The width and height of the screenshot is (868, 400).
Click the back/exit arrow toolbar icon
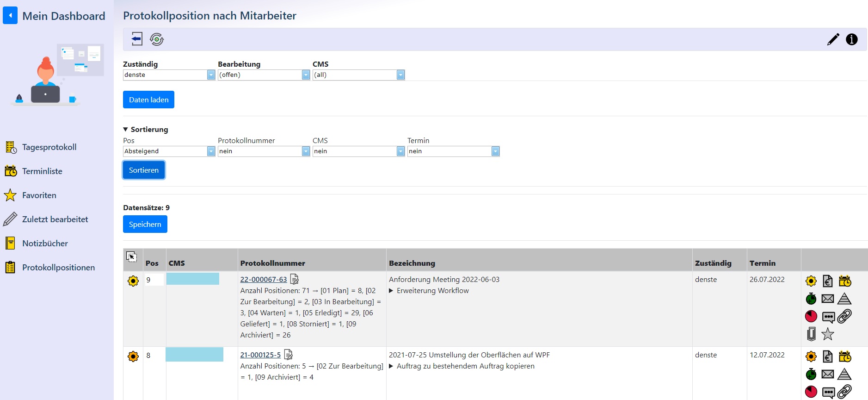tap(136, 39)
